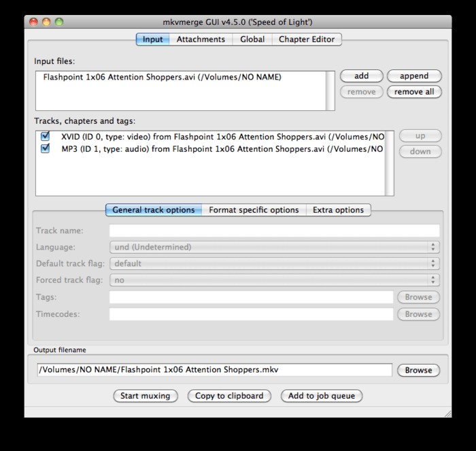Viewport: 476px width, 451px height.
Task: Open the Global tab
Action: pos(252,39)
